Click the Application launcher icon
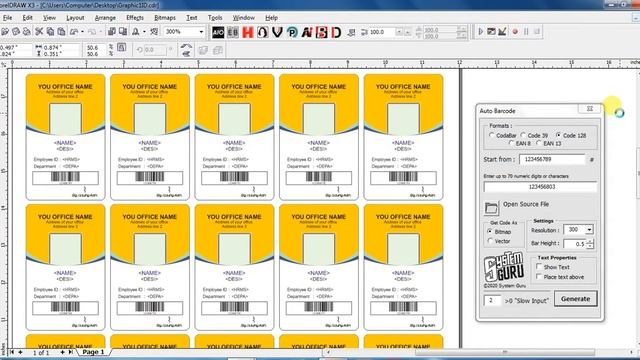This screenshot has height=360, width=640. coord(136,32)
